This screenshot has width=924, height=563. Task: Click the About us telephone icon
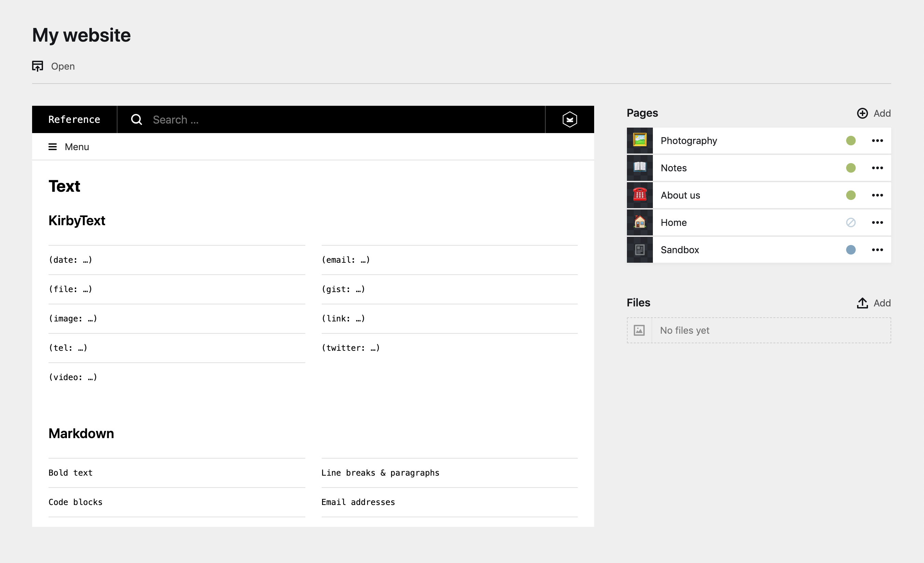coord(639,195)
